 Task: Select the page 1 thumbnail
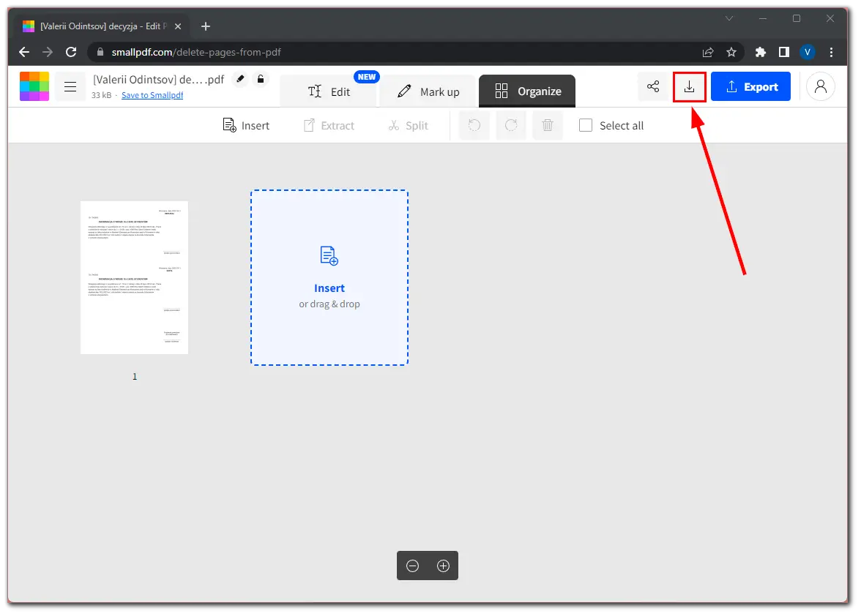[134, 277]
